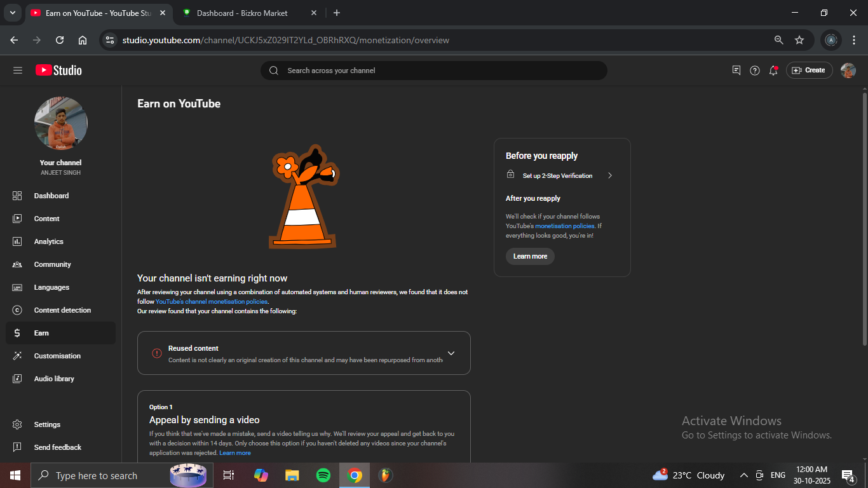Viewport: 868px width, 488px height.
Task: Open Content detection in the sidebar
Action: pyautogui.click(x=62, y=310)
